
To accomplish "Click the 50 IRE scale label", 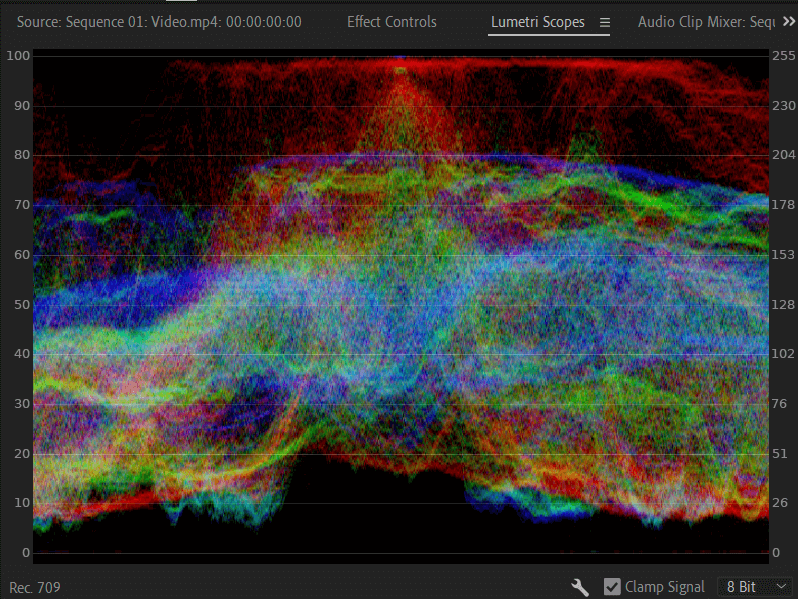I will click(22, 304).
